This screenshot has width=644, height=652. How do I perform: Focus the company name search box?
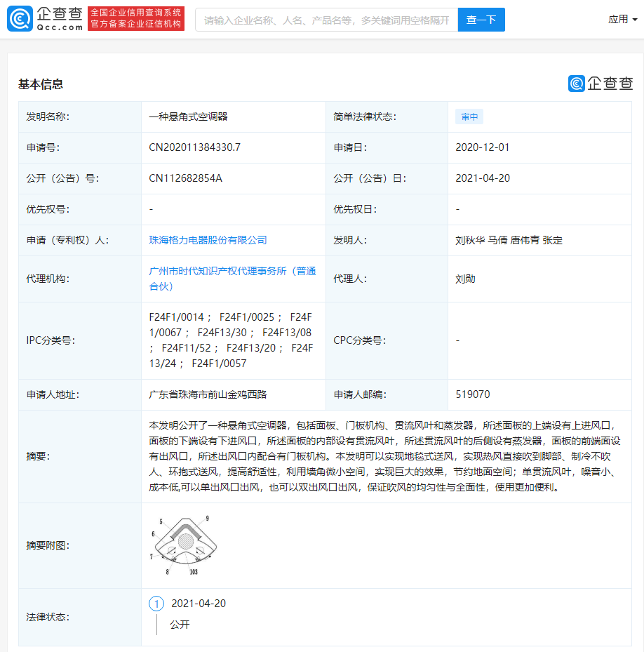tap(327, 20)
